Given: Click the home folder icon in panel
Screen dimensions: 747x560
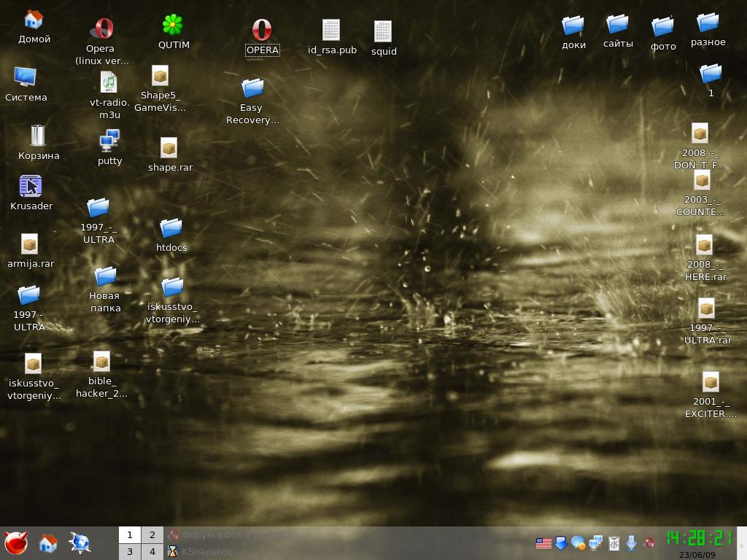Looking at the screenshot, I should point(48,543).
